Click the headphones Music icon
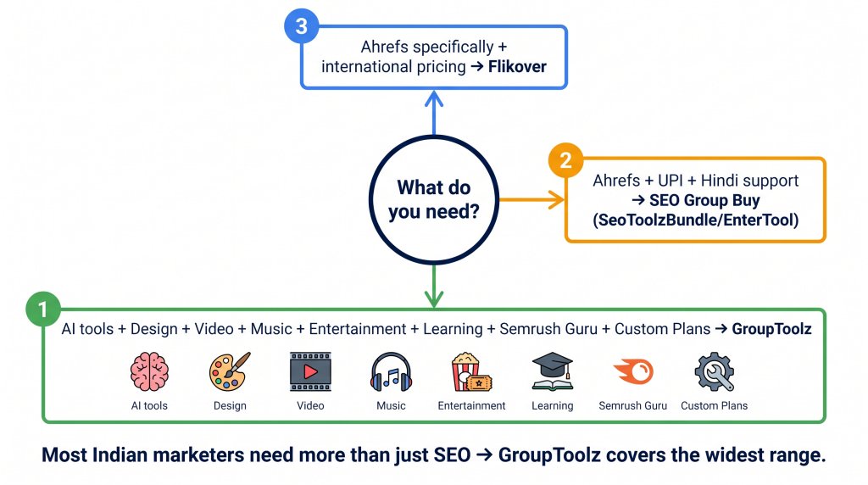 [392, 372]
